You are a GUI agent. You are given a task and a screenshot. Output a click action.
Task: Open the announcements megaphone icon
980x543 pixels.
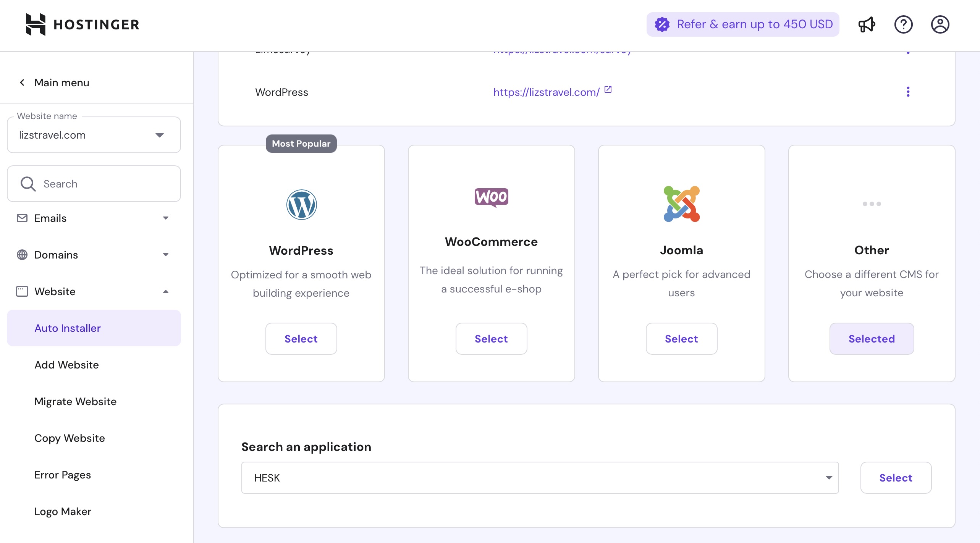867,24
